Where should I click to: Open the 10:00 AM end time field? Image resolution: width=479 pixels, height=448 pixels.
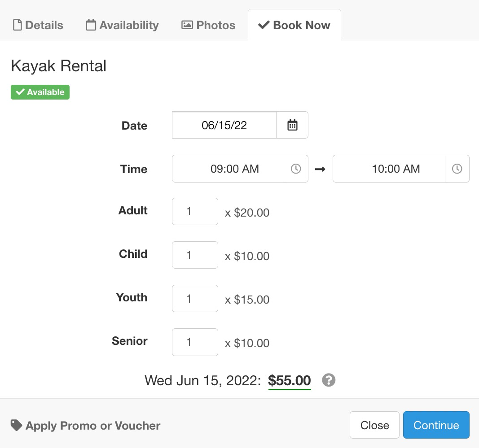click(389, 169)
